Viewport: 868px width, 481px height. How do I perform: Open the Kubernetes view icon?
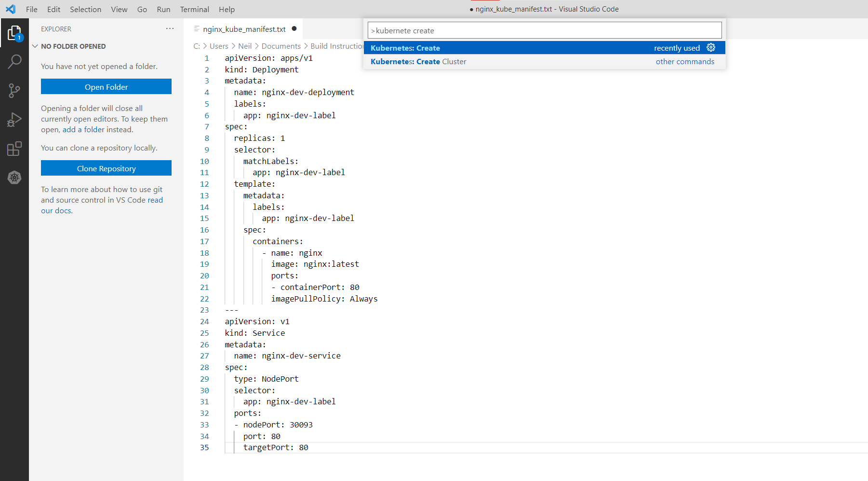coord(14,178)
